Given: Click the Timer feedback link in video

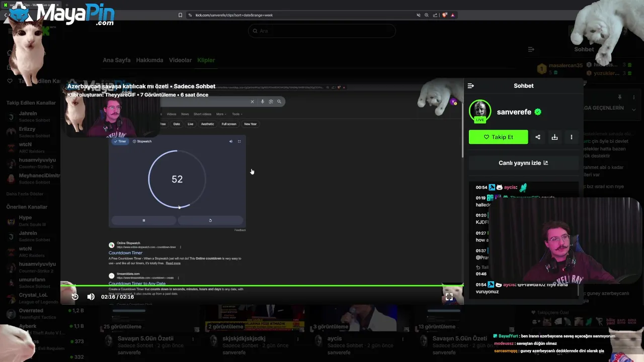Looking at the screenshot, I should [x=240, y=230].
